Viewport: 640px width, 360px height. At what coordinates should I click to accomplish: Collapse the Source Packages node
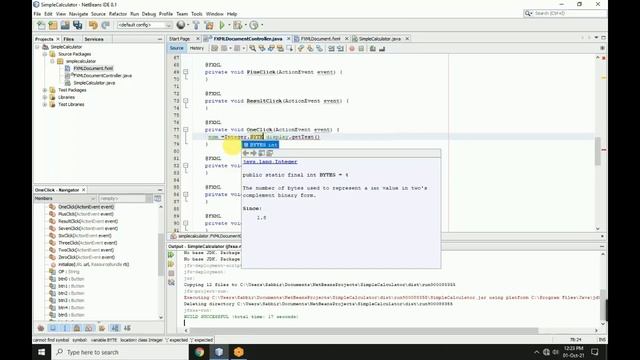coord(45,54)
